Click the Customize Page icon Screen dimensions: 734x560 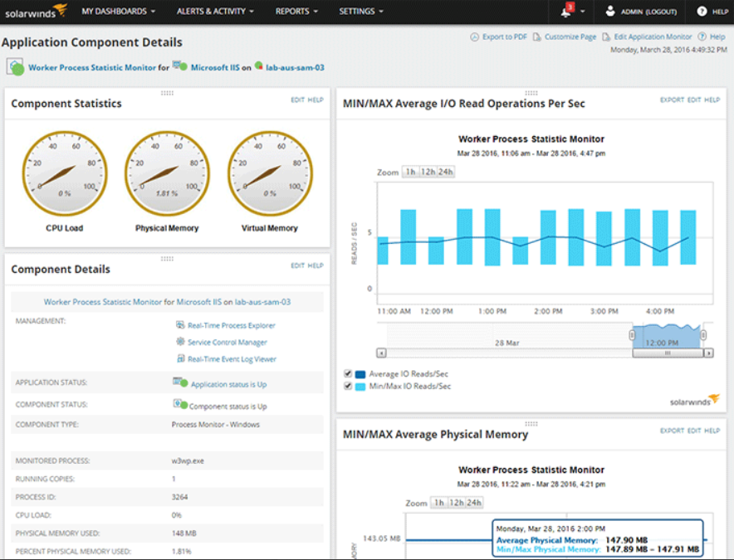pyautogui.click(x=537, y=37)
